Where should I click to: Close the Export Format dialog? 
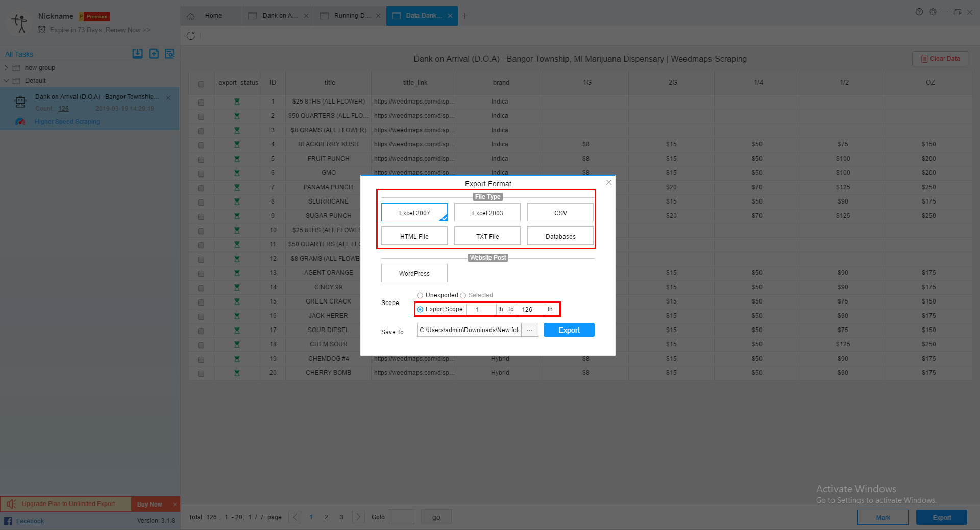coord(608,182)
